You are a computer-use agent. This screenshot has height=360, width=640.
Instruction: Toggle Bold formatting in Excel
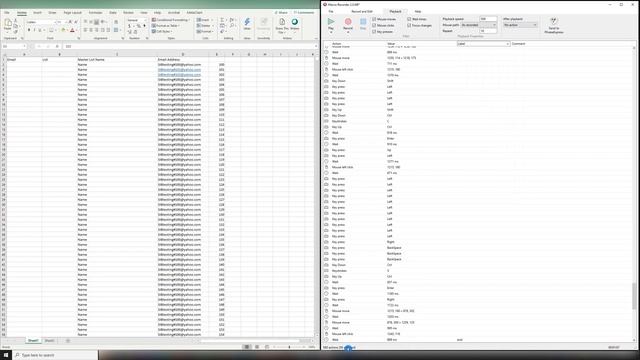29,30
